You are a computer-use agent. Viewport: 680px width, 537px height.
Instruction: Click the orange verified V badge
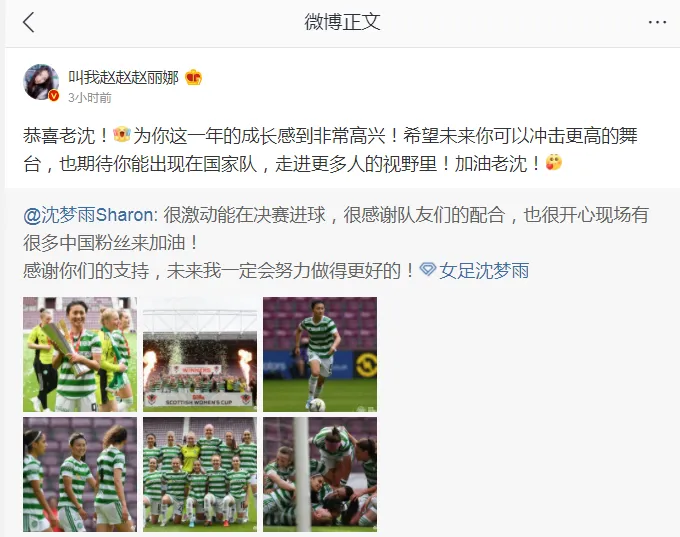tap(54, 95)
